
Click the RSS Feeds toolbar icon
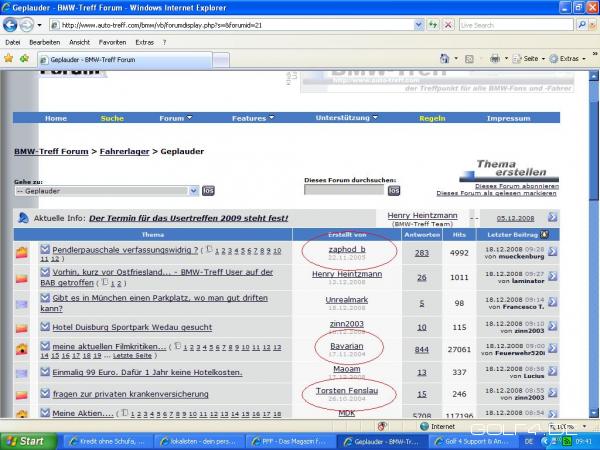click(469, 59)
